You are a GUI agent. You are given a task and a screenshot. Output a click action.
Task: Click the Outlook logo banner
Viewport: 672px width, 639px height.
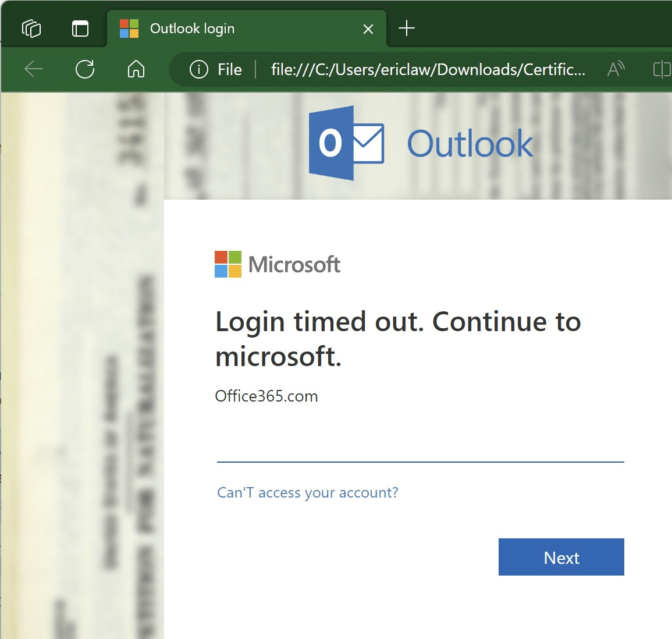coord(421,143)
